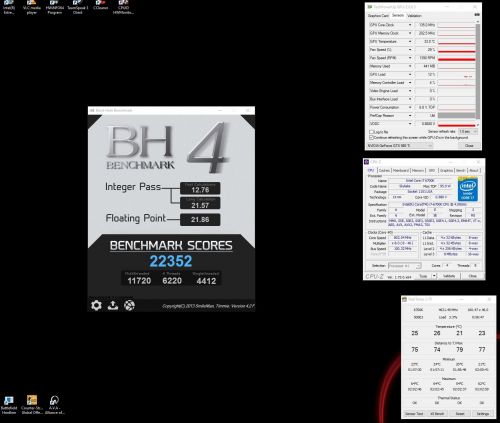Click the GPU Temperature graph in GPU-Z
This screenshot has width=500, height=423.
(456, 42)
